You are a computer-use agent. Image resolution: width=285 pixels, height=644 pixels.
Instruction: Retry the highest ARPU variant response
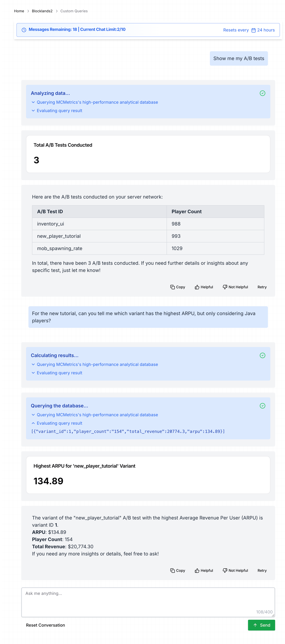click(x=262, y=570)
